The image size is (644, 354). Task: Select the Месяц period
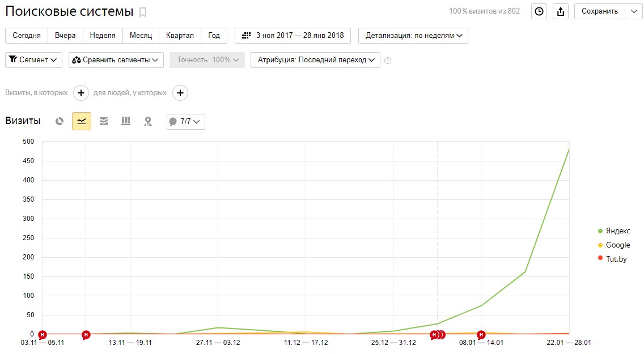pyautogui.click(x=141, y=36)
